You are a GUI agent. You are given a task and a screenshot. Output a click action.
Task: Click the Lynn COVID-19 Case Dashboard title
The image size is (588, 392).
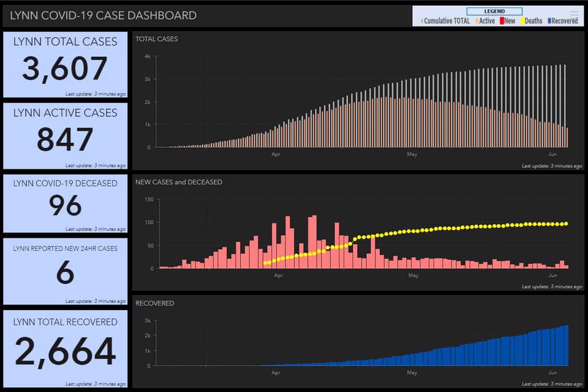103,15
